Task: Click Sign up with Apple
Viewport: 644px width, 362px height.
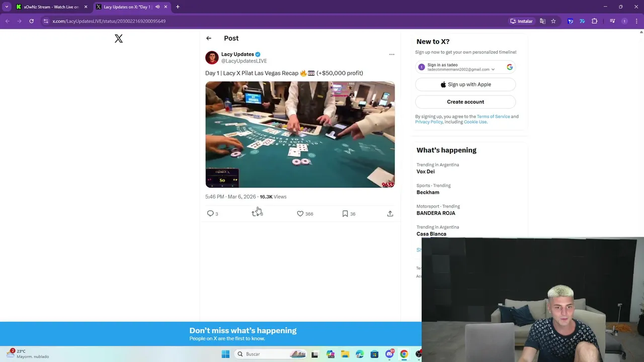Action: coord(465,84)
